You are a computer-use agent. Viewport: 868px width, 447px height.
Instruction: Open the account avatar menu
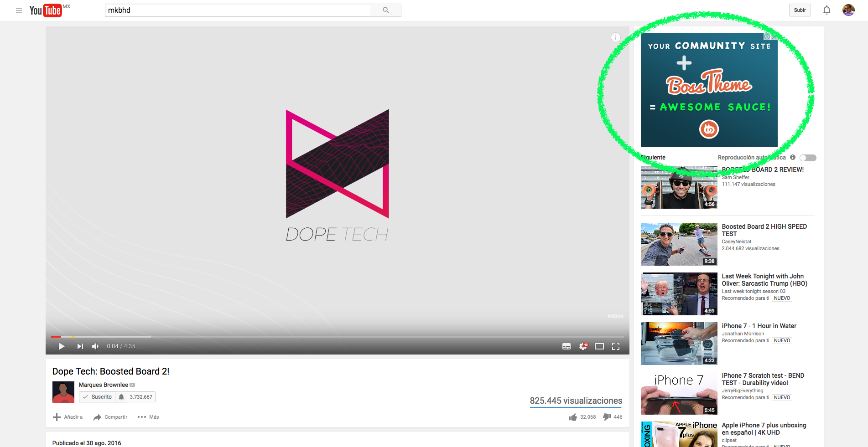coord(848,10)
